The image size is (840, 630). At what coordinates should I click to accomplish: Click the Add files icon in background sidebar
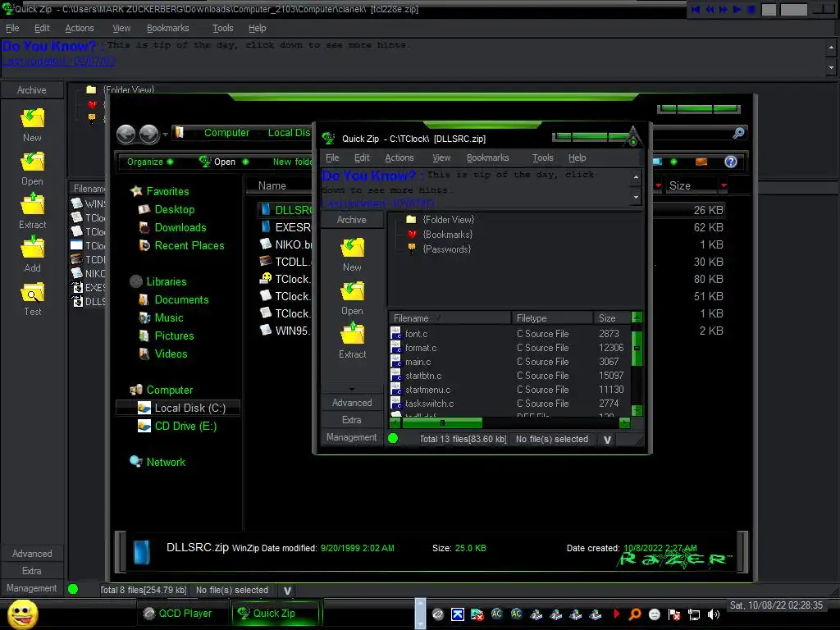pos(32,248)
